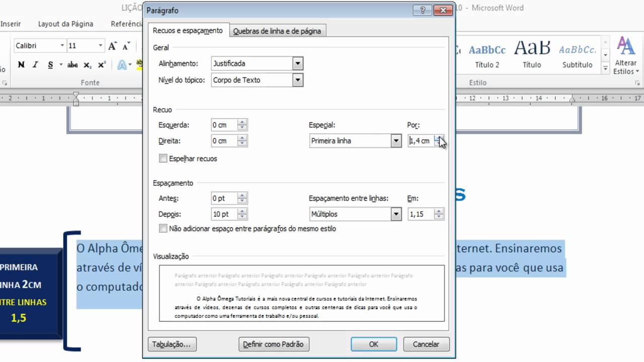
Task: Open Referências ribbon tab
Action: [127, 24]
